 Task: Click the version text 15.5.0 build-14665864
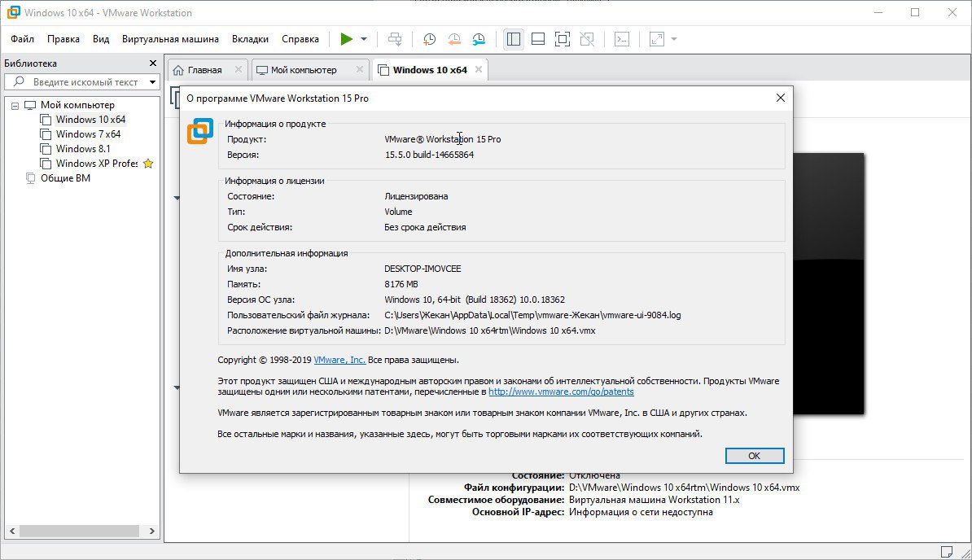[430, 155]
